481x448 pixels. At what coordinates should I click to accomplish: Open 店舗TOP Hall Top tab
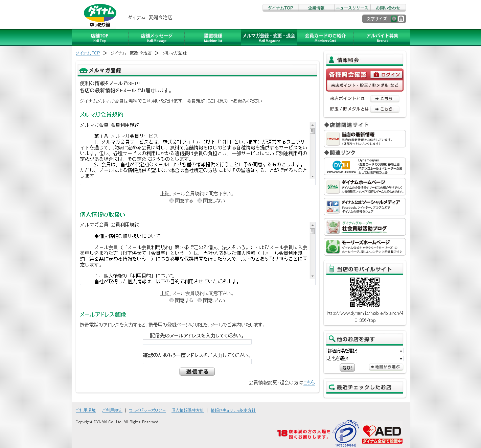(x=100, y=38)
